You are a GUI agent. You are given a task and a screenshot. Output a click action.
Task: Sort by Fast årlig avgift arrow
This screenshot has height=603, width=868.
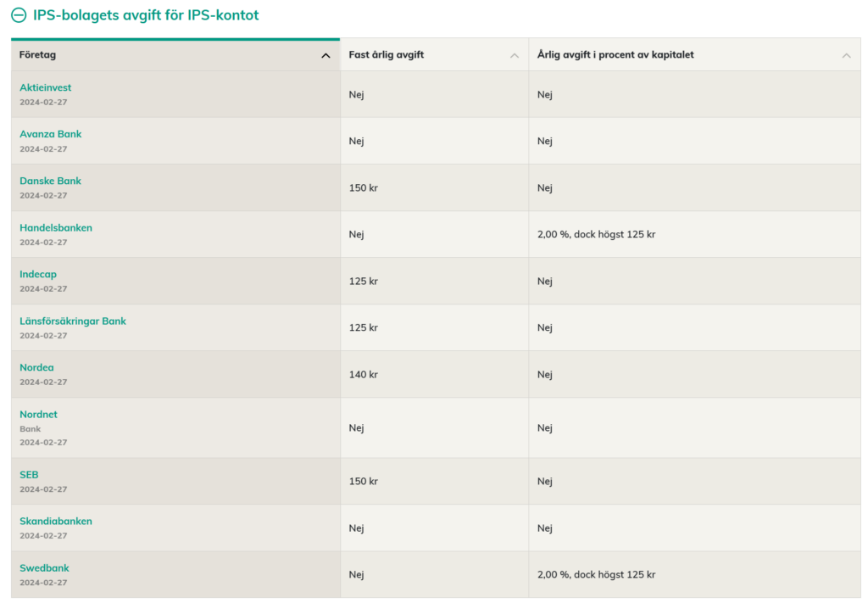click(x=515, y=56)
